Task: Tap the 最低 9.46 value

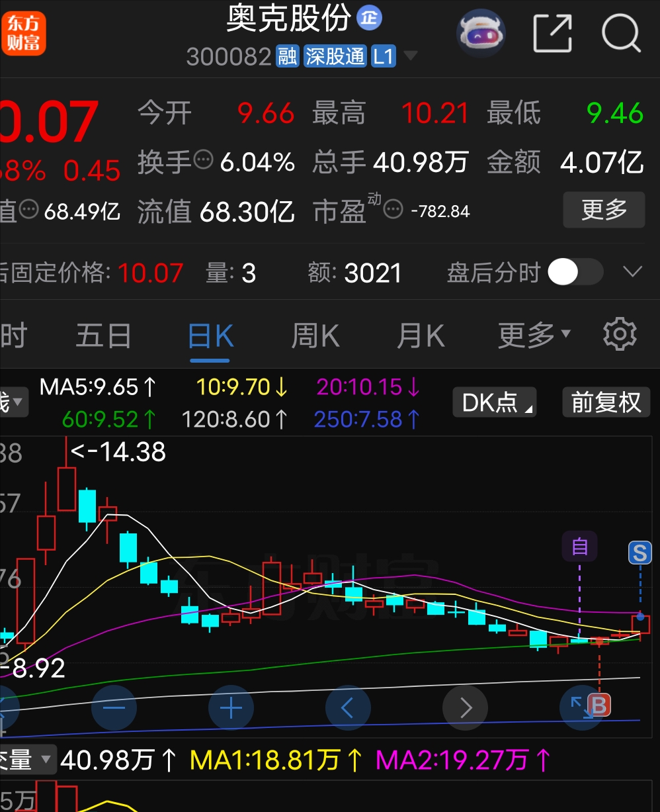Action: click(x=615, y=114)
